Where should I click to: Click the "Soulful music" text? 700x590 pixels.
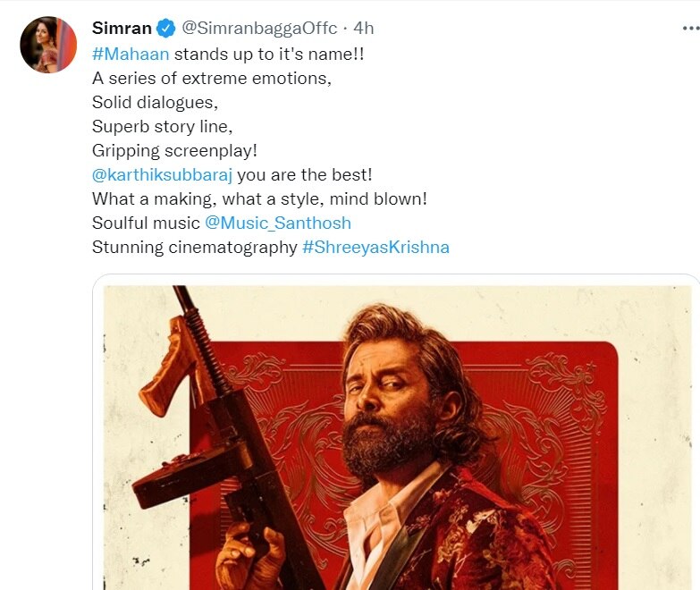(146, 223)
